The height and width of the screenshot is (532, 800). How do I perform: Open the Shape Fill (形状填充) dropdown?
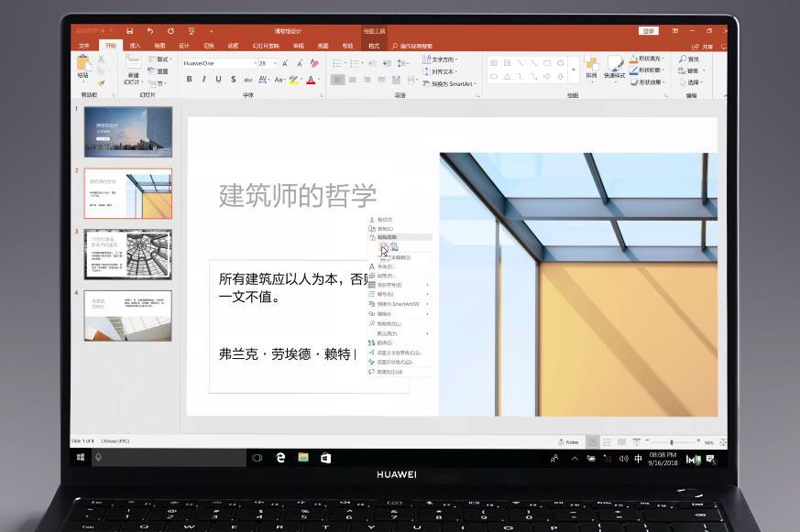pos(648,59)
